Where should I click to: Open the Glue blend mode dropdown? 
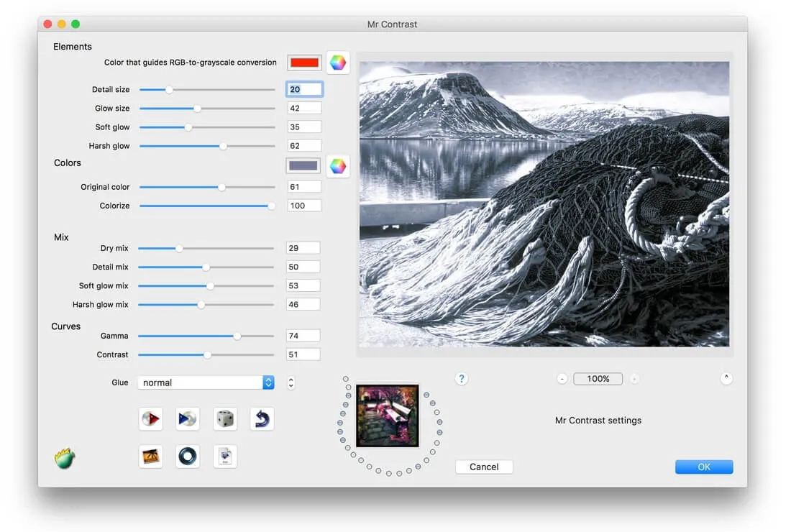(x=206, y=382)
